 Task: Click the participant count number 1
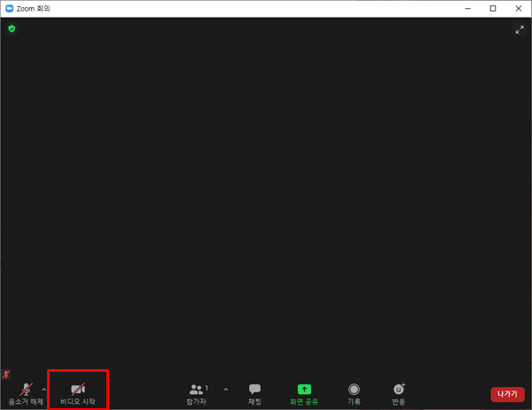coord(207,387)
